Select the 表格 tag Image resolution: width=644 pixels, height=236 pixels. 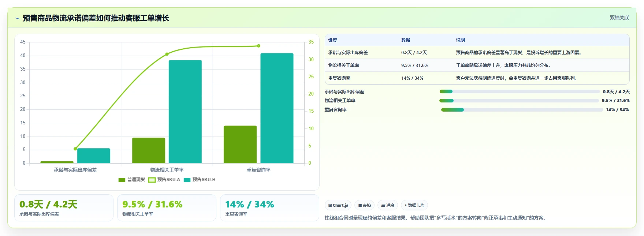(x=365, y=205)
